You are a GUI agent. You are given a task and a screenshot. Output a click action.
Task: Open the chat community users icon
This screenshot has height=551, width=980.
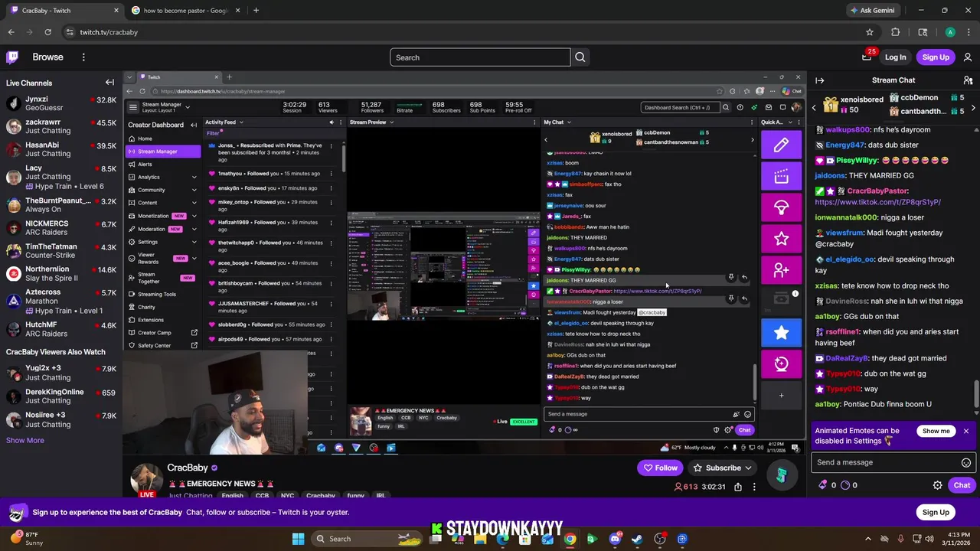tap(968, 80)
